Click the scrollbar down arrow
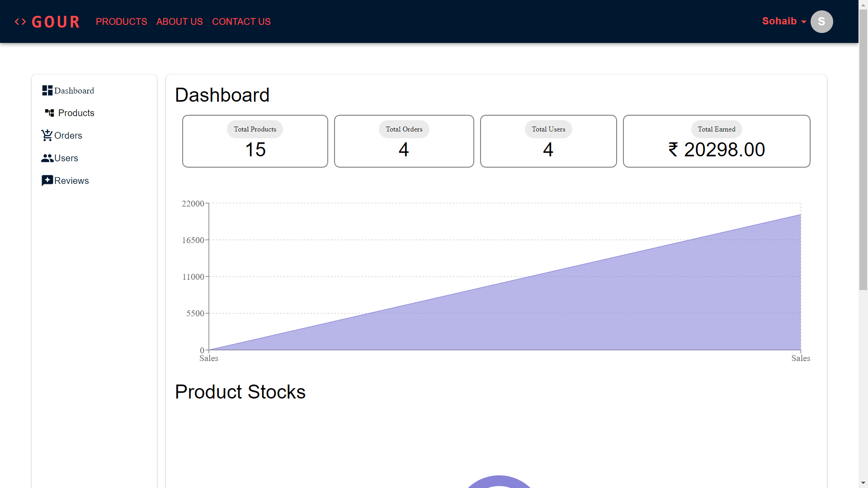 pyautogui.click(x=863, y=483)
